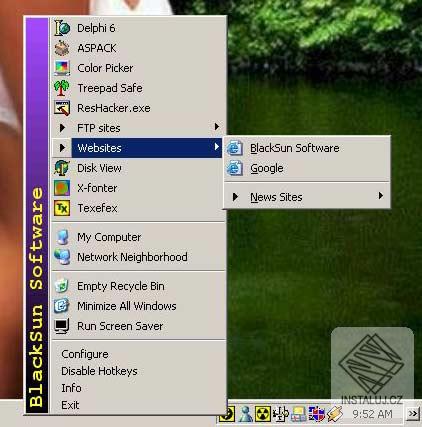The image size is (422, 427).
Task: Click the Minimize All Windows label
Action: (127, 306)
